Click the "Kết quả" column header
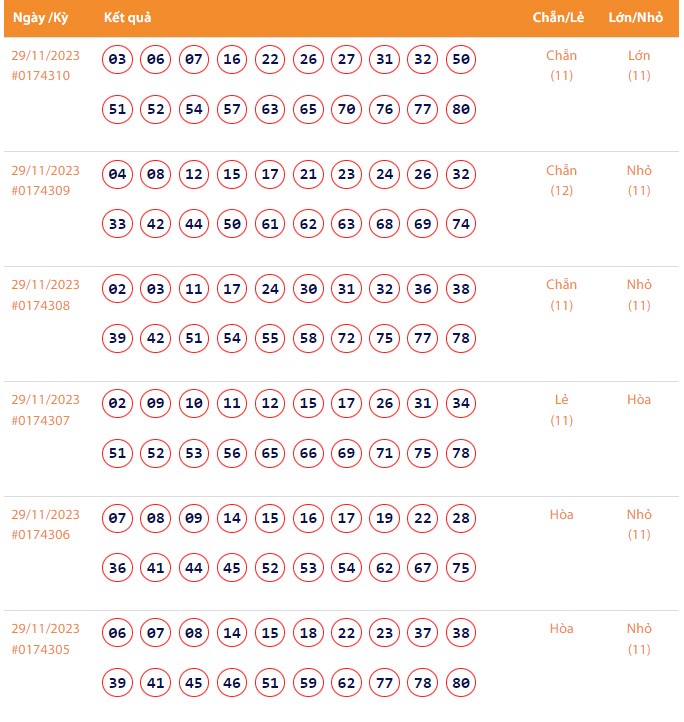 click(128, 18)
